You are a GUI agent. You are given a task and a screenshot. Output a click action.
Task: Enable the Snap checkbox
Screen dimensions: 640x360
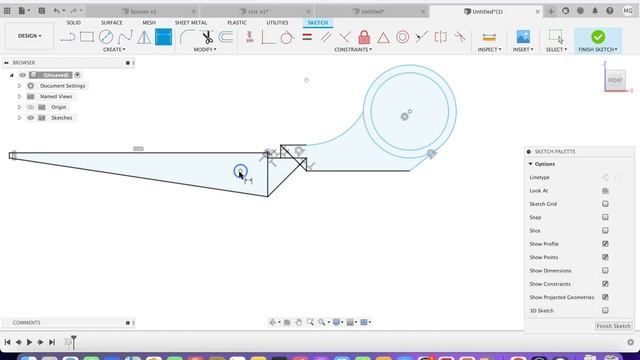pos(605,217)
